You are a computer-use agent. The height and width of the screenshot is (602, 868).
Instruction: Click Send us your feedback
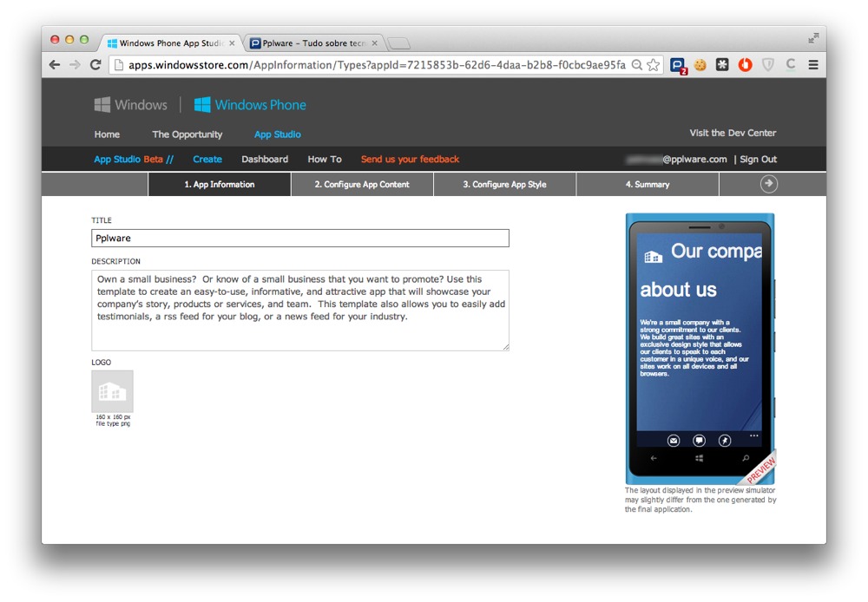tap(411, 160)
